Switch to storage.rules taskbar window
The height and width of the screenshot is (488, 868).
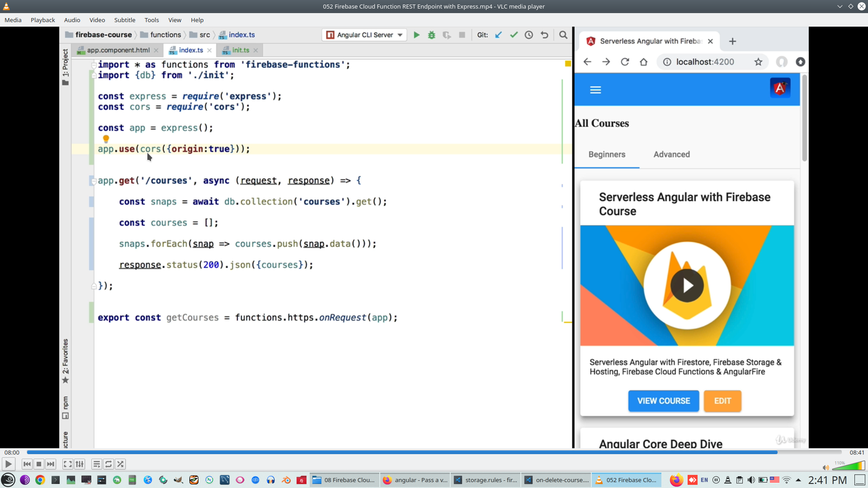pos(486,480)
